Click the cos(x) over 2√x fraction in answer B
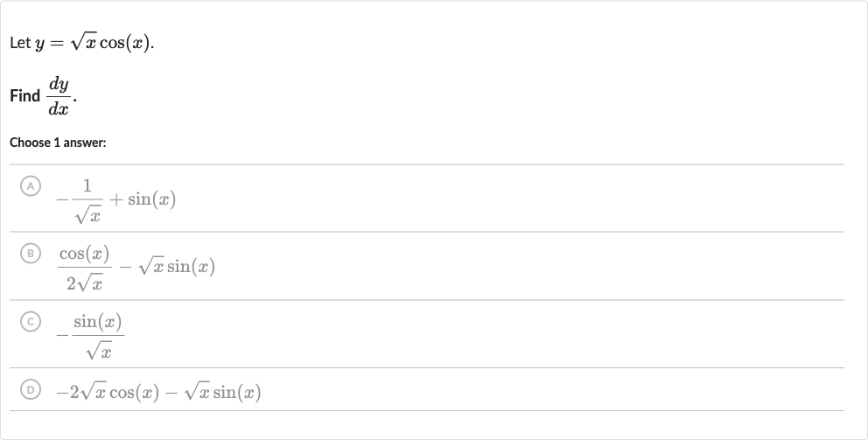 (x=85, y=268)
